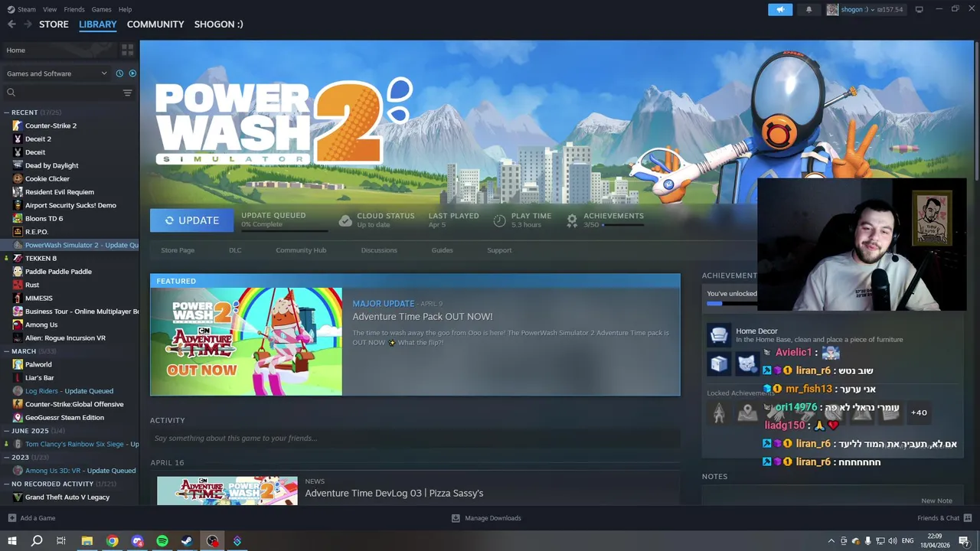Open the Games and Software dropdown

click(57, 73)
